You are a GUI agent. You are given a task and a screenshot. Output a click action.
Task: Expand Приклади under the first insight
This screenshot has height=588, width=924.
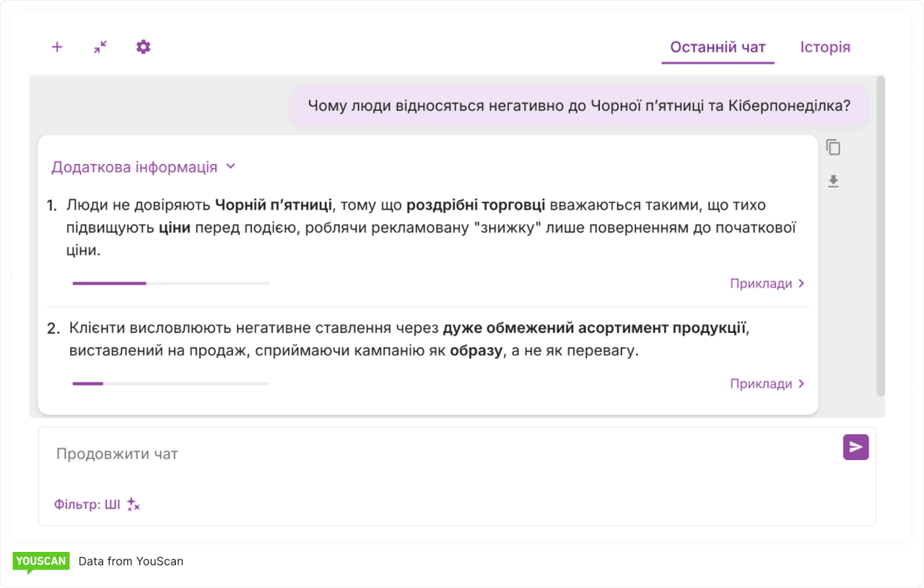767,283
